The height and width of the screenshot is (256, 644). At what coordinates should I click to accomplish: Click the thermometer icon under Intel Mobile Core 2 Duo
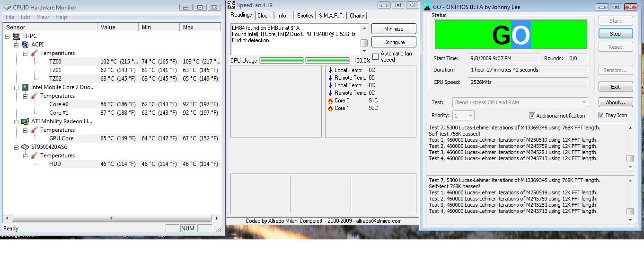click(x=34, y=96)
